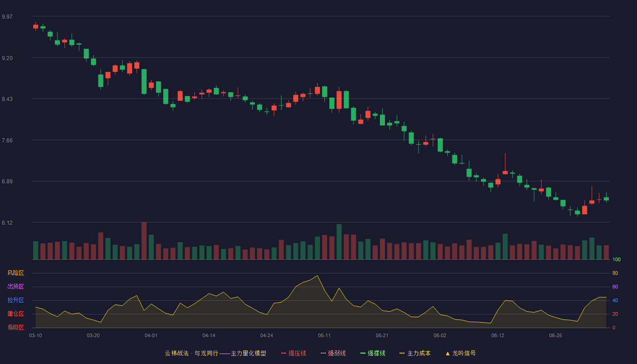
Task: Select the 建仓区 zone label
Action: [x=15, y=314]
